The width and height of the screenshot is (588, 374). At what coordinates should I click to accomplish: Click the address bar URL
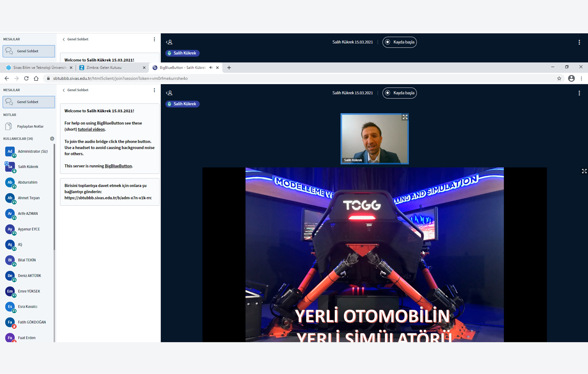120,78
